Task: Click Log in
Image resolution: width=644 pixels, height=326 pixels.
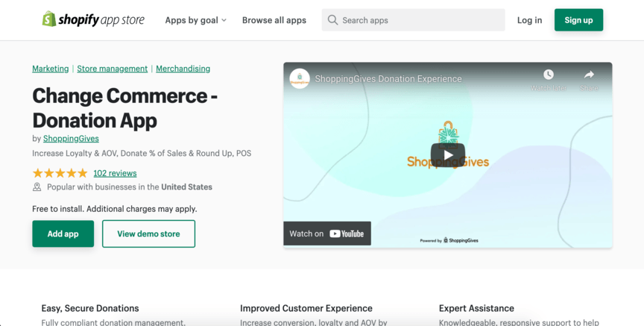Action: pyautogui.click(x=529, y=20)
